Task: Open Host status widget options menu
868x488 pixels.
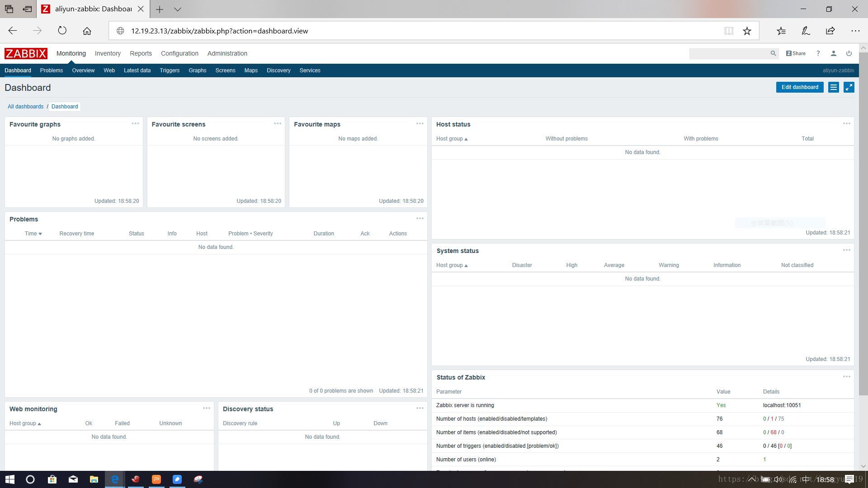Action: point(846,123)
